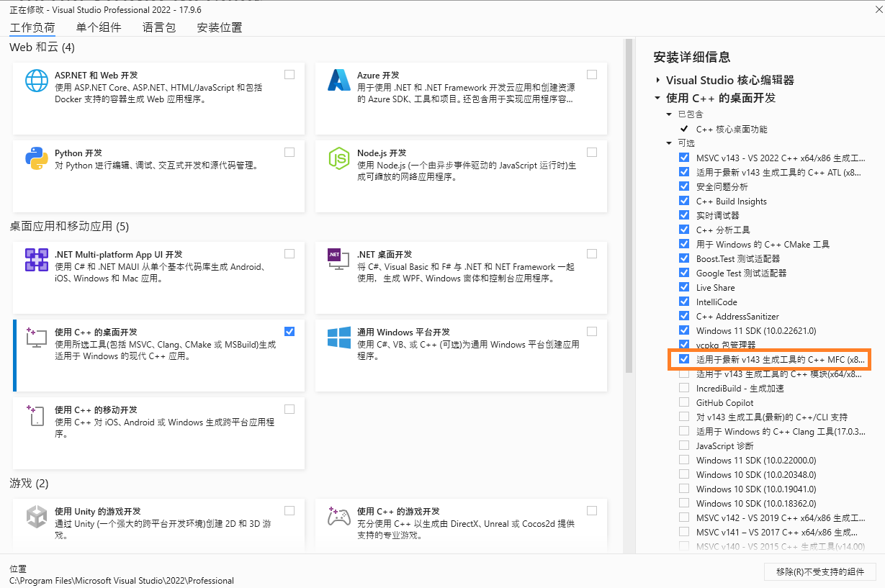Screen dimensions: 885x588
Task: Enable the Universal Windows Platform workload checkbox
Action: tap(592, 331)
